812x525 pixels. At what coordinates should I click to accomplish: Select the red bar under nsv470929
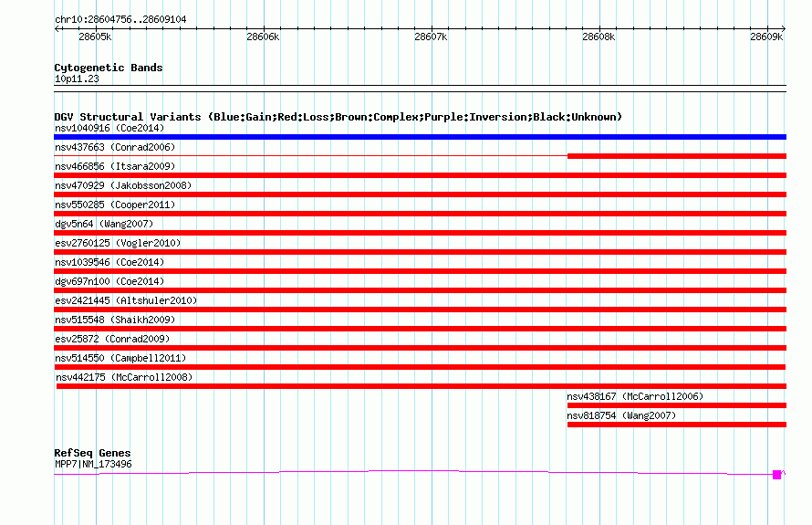coord(420,194)
